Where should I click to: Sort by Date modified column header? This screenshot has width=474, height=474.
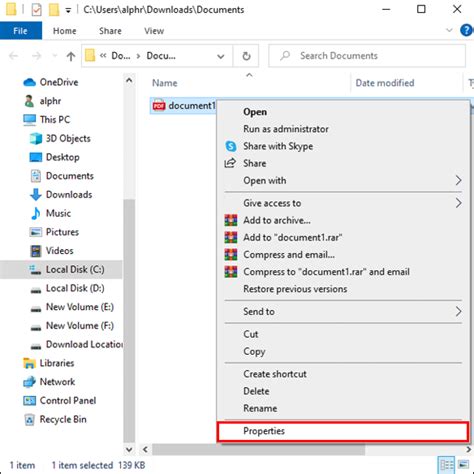pos(385,83)
